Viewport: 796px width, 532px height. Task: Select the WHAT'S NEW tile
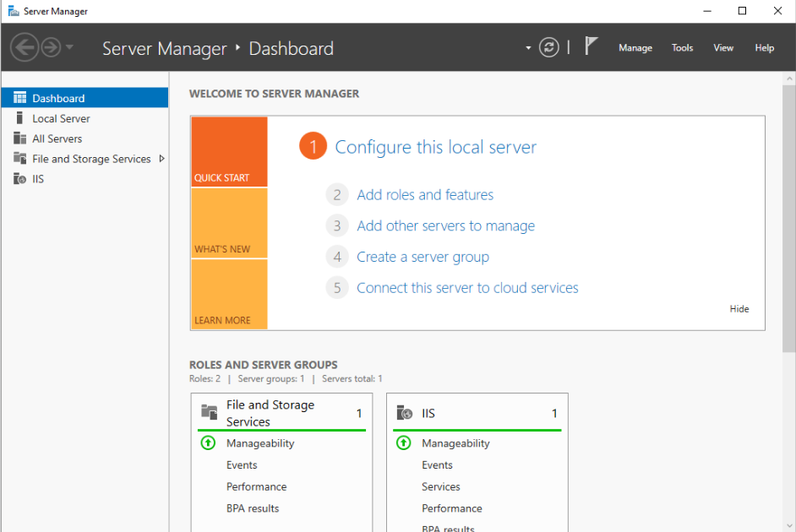(229, 223)
